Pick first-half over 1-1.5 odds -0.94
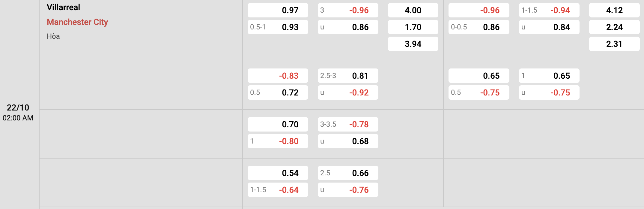 coord(549,11)
